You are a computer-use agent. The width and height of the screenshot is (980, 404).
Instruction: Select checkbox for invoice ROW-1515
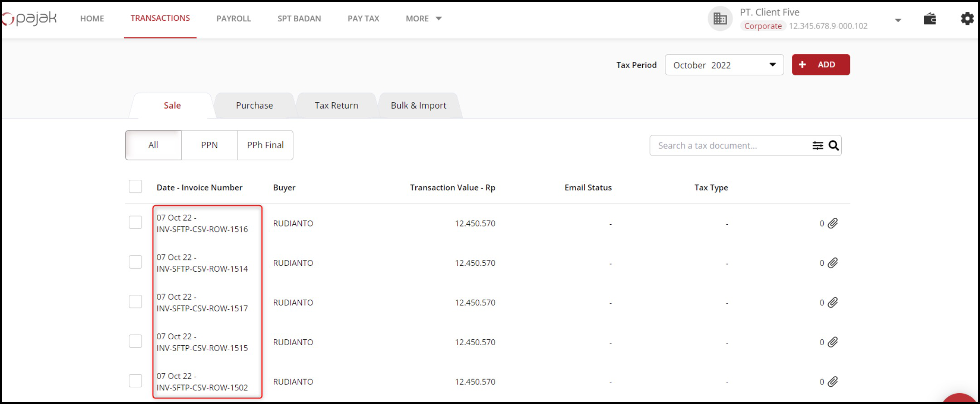[136, 341]
